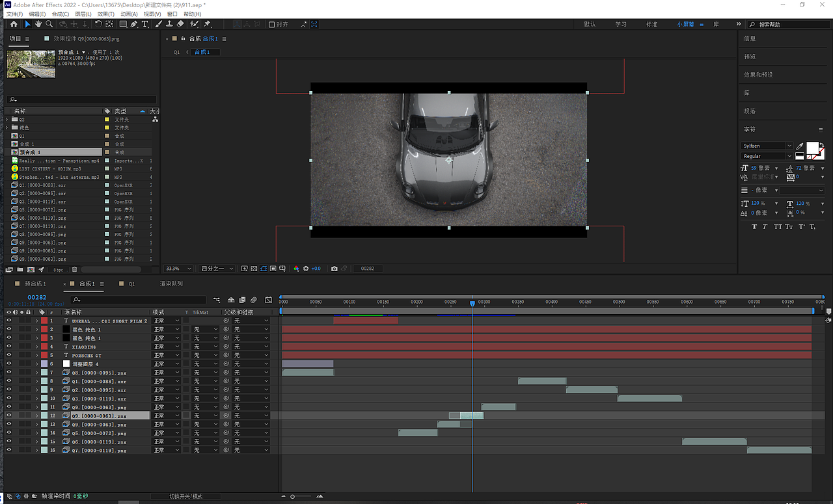Open parent dropdown for layer 5 PORSCHE GT
Screen dimensions: 833x504
click(x=251, y=355)
